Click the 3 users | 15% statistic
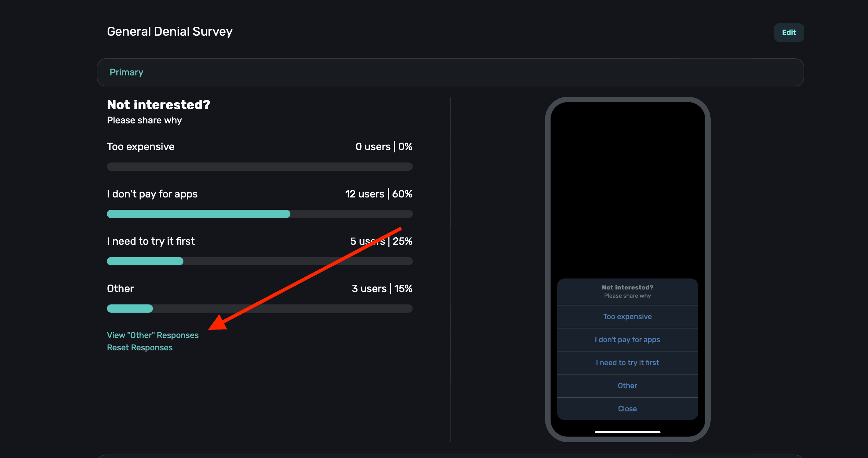The image size is (868, 458). pos(382,289)
